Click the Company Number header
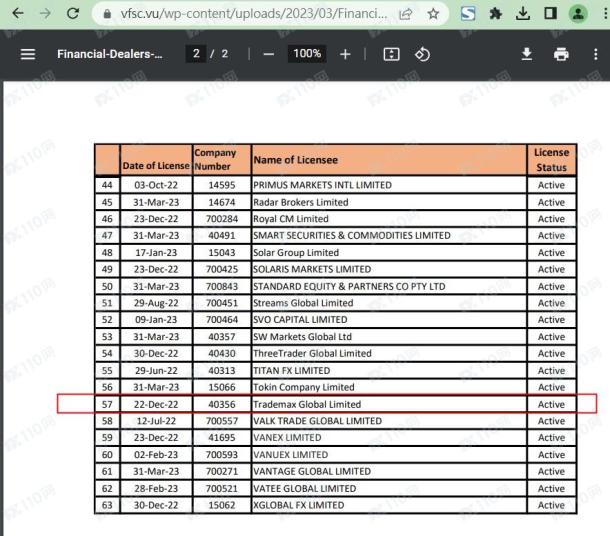This screenshot has height=536, width=610. pos(215,159)
